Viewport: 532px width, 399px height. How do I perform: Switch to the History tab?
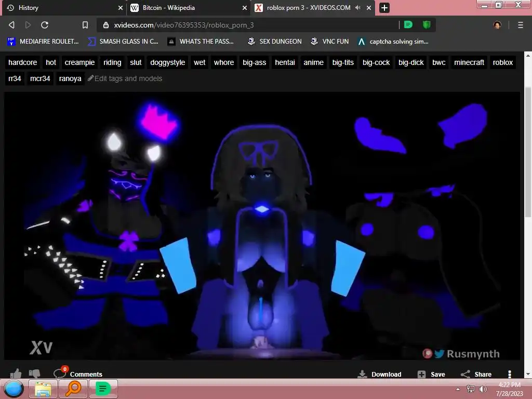[x=64, y=8]
